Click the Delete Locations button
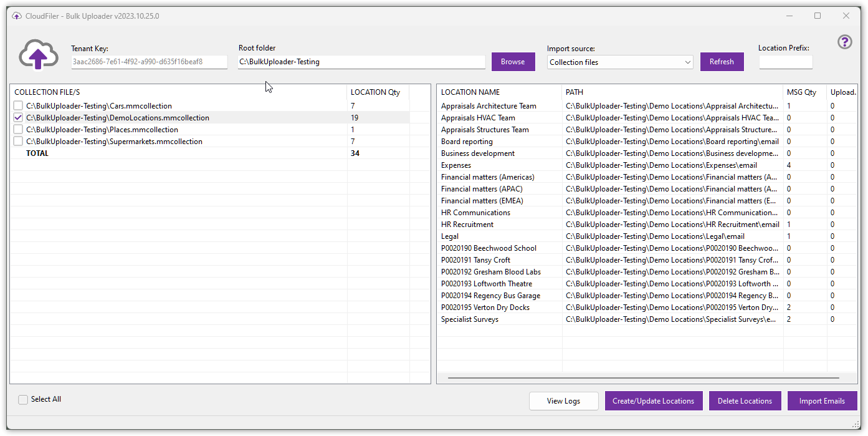The image size is (868, 436). (x=745, y=401)
